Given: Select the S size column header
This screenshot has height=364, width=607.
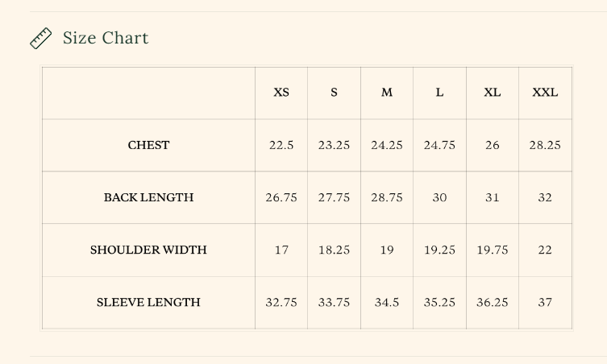Looking at the screenshot, I should coord(334,93).
